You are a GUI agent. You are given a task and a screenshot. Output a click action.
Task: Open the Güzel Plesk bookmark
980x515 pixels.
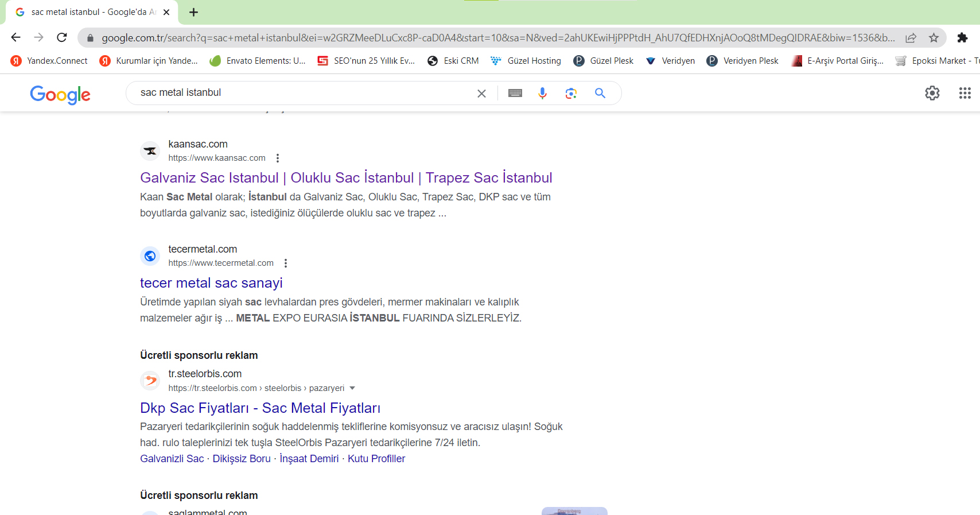tap(604, 61)
